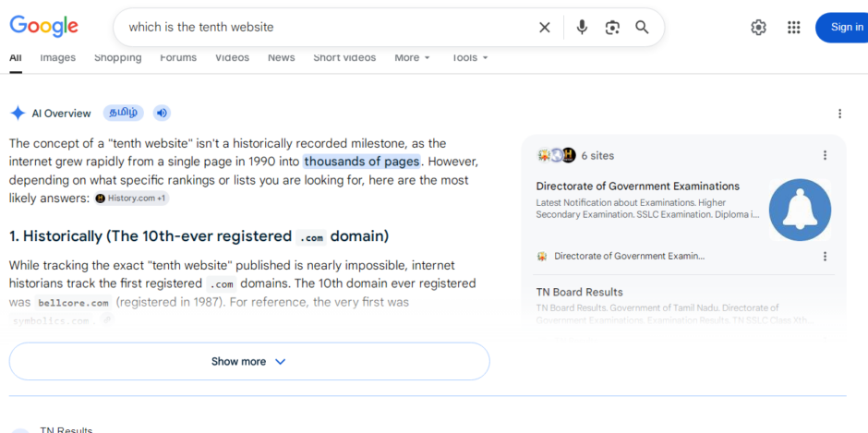Open the Short videos tab

click(x=344, y=57)
